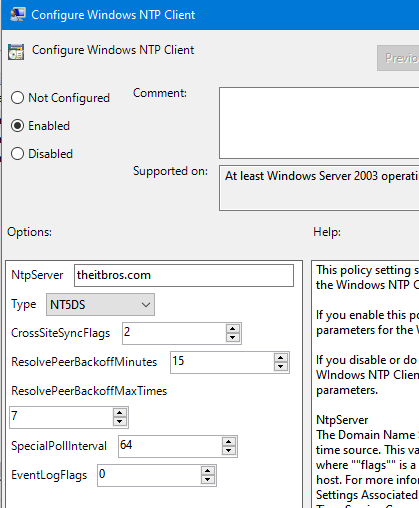Click the title bar policy window icon
This screenshot has height=508, width=419.
pyautogui.click(x=18, y=14)
